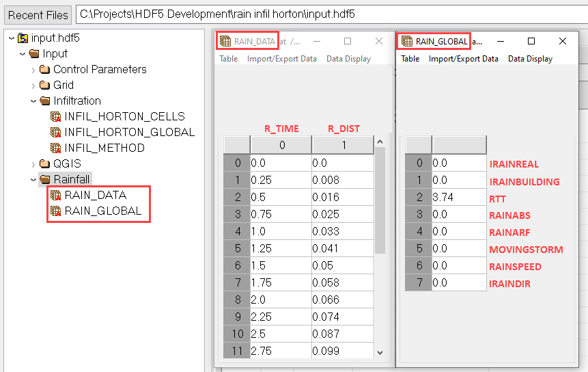
Task: Click the input.hdf5 file icon
Action: pos(23,38)
